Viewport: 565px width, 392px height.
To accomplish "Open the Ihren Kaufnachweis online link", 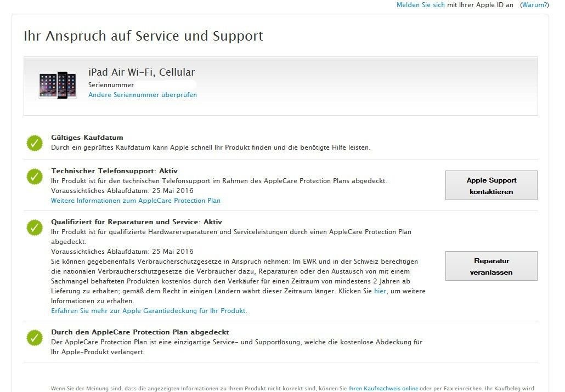I will tap(383, 388).
